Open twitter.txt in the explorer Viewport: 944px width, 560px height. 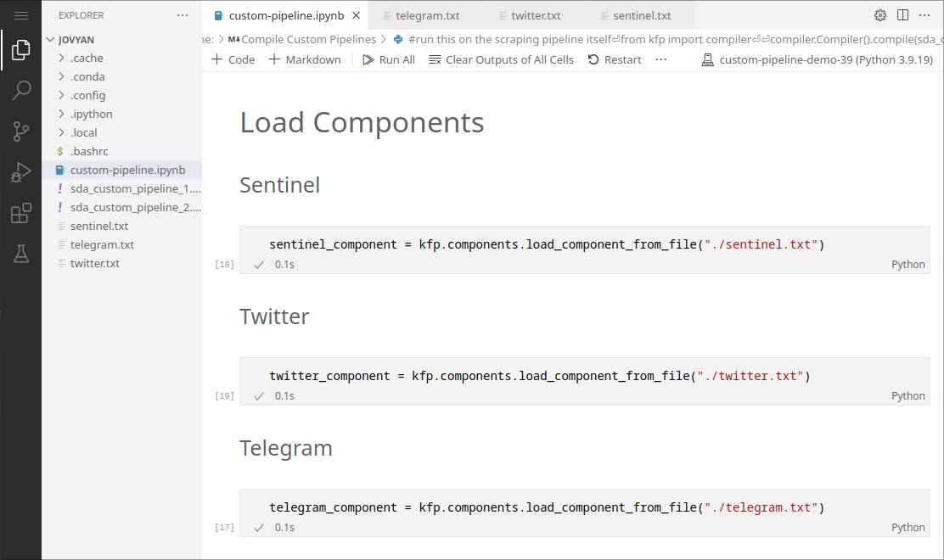click(121, 264)
